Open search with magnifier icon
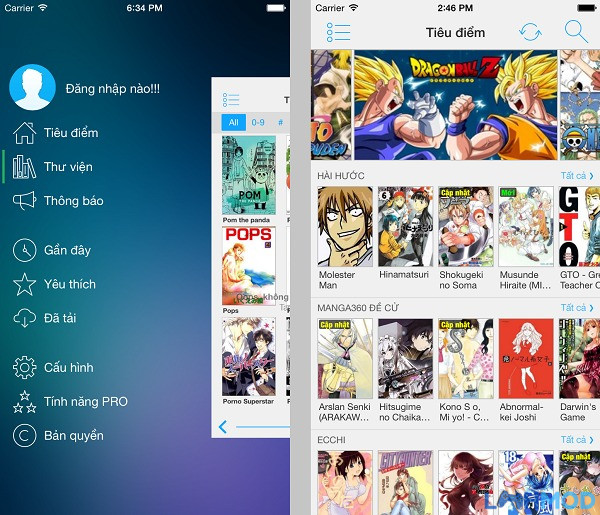The width and height of the screenshot is (600, 515). pos(576,31)
